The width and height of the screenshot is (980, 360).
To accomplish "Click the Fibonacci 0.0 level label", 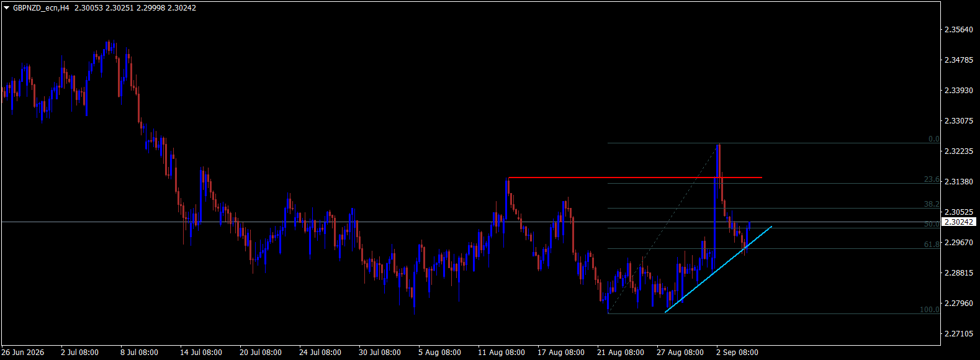I will (x=933, y=139).
